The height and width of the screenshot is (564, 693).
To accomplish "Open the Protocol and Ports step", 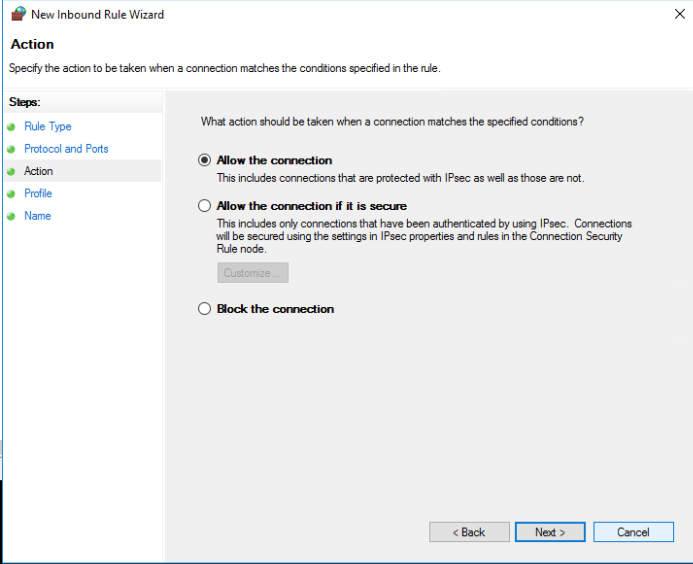I will point(66,149).
